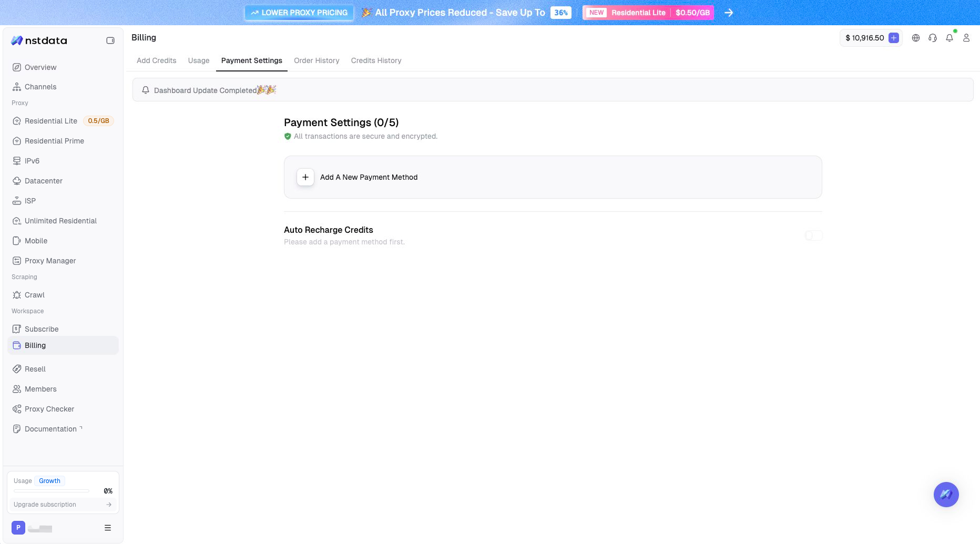
Task: Open Documentation external link
Action: point(63,429)
